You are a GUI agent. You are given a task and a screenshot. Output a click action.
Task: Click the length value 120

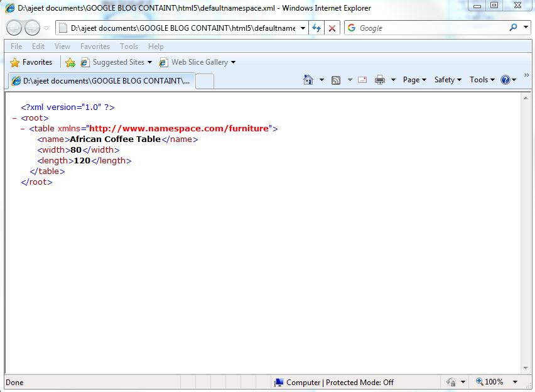(82, 160)
